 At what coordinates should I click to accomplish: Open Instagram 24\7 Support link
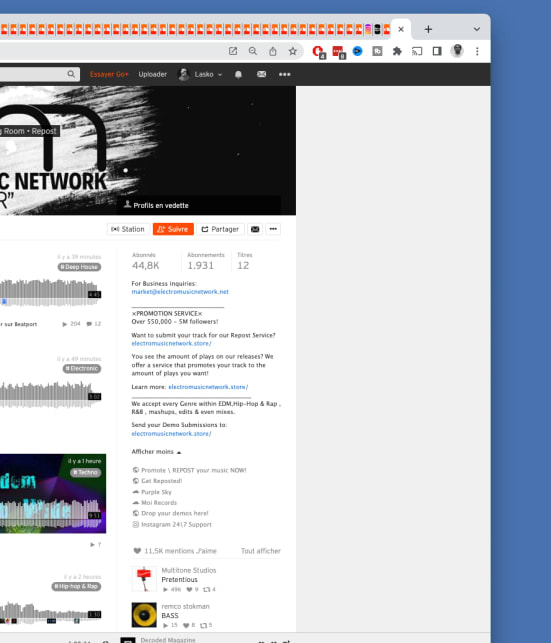pyautogui.click(x=172, y=524)
